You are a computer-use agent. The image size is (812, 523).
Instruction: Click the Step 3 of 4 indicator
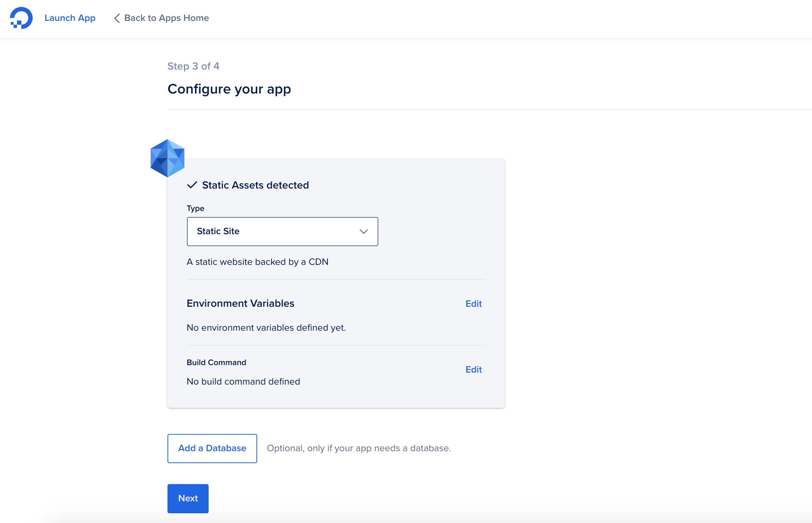coord(193,66)
